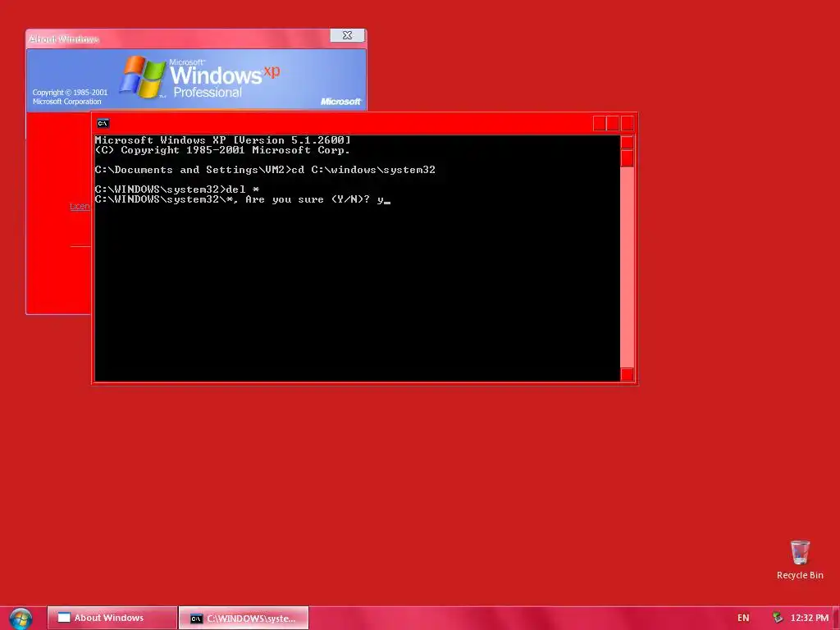Click the 'Are you sure (Y/N)?' prompt
This screenshot has width=840, height=630.
[x=308, y=199]
